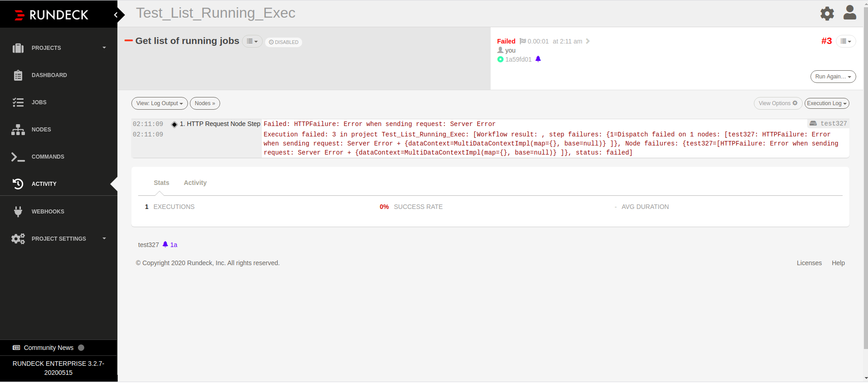The width and height of the screenshot is (868, 383).
Task: Click the Webhooks plug icon
Action: tap(18, 212)
